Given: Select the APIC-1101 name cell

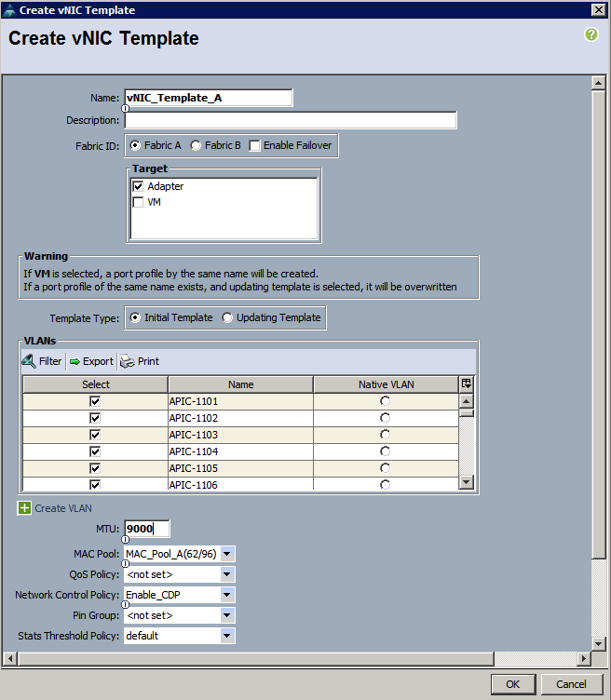Looking at the screenshot, I should point(240,401).
